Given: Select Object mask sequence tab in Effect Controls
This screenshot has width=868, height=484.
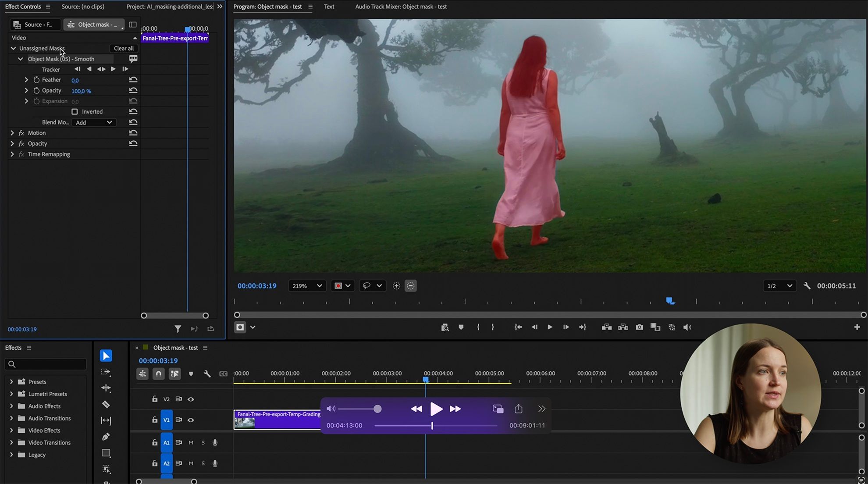Looking at the screenshot, I should [x=94, y=25].
